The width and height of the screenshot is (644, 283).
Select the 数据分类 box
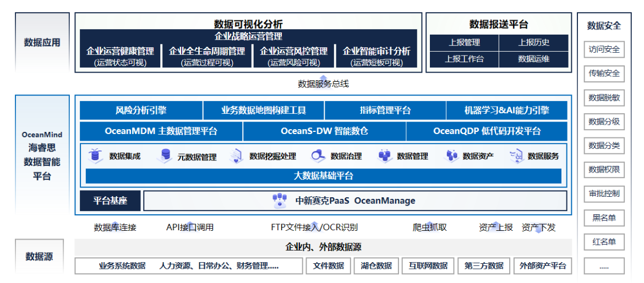604,146
